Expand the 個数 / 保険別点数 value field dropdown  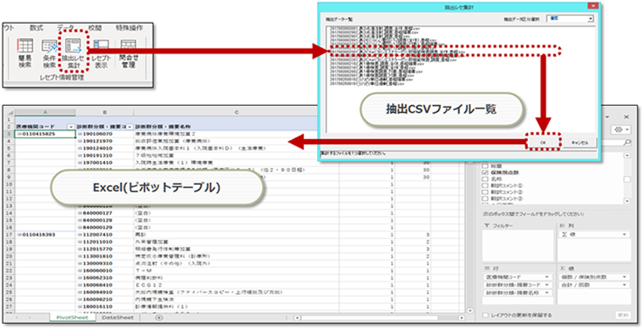(625, 277)
